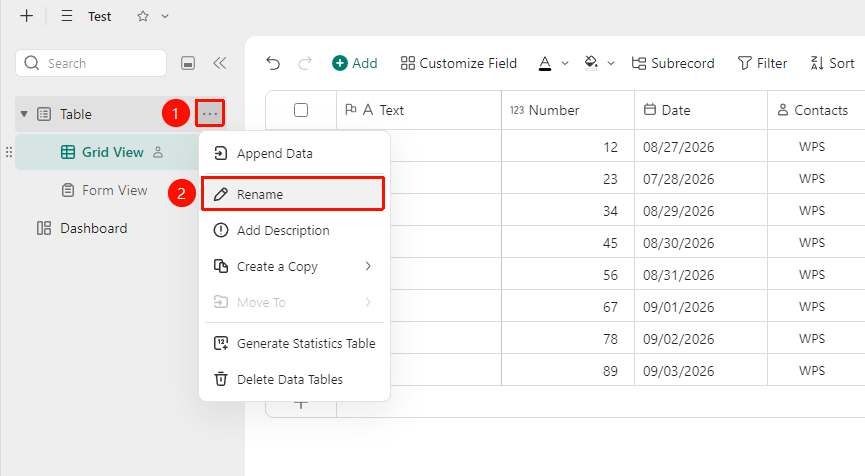
Task: Select date cell 09/01/2026
Action: tap(701, 307)
